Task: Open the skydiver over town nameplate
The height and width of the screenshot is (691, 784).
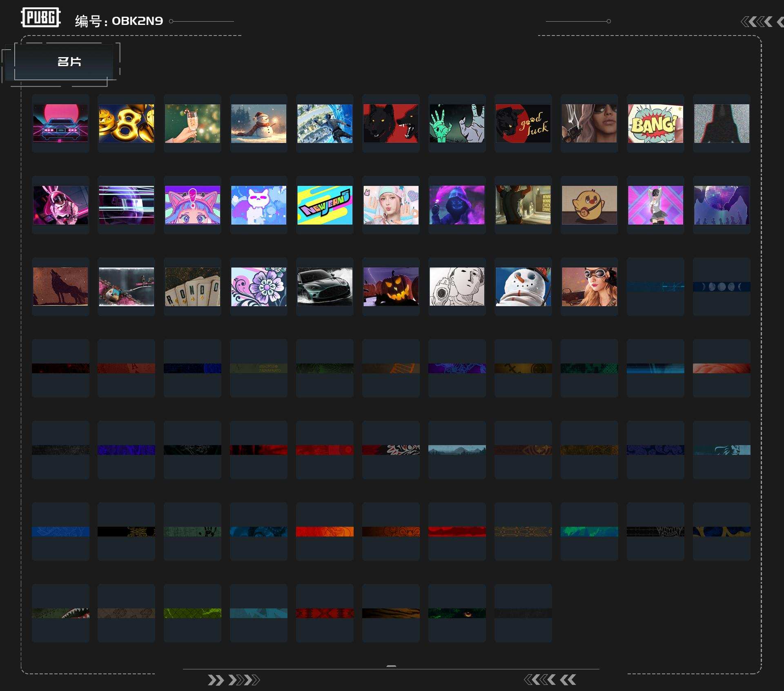Action: (325, 123)
